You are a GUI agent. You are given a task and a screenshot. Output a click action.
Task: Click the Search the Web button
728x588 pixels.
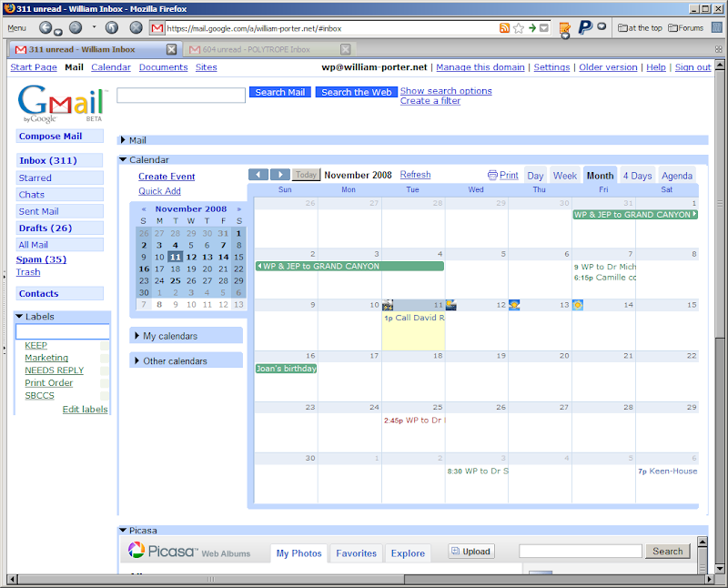[x=357, y=92]
